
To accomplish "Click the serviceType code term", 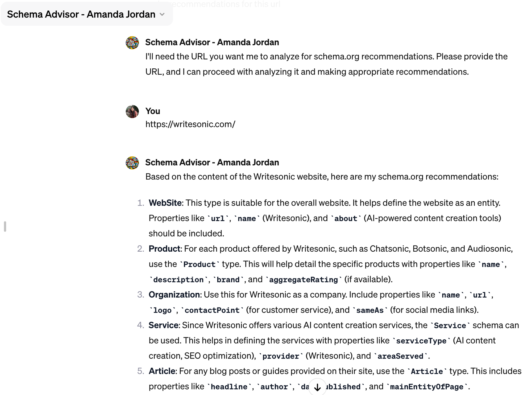I will tap(421, 341).
